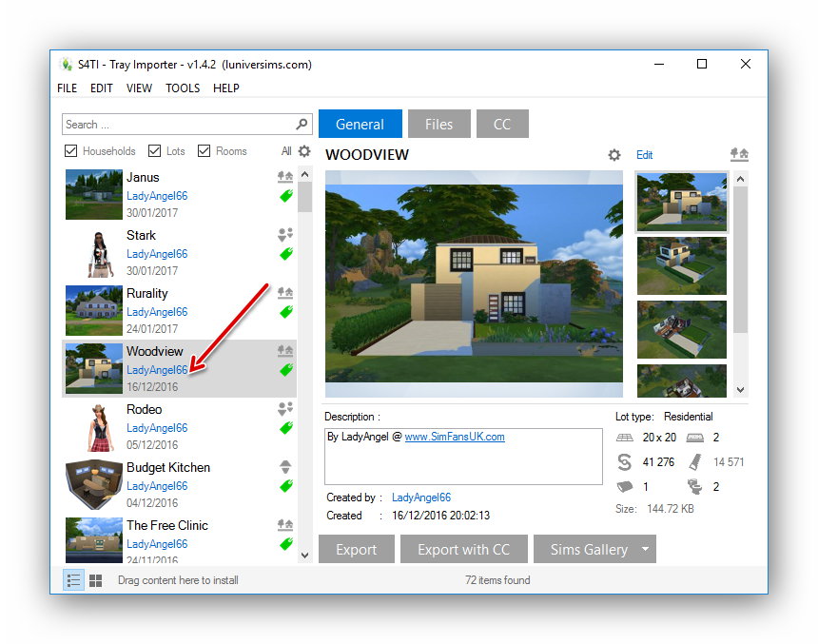Switch to the CC tab
This screenshot has height=644, width=818.
point(502,124)
